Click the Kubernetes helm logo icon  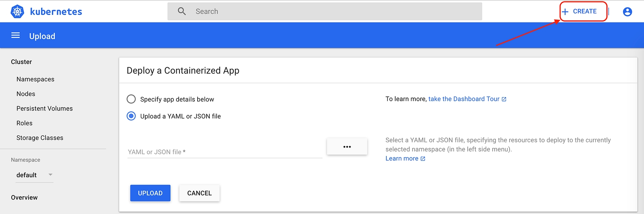pos(17,12)
